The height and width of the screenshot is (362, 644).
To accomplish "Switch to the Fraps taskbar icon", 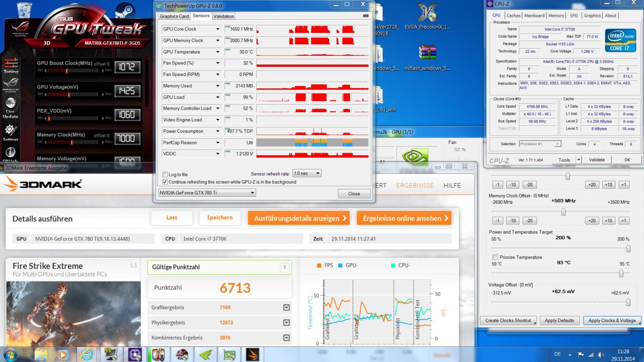I will click(111, 355).
